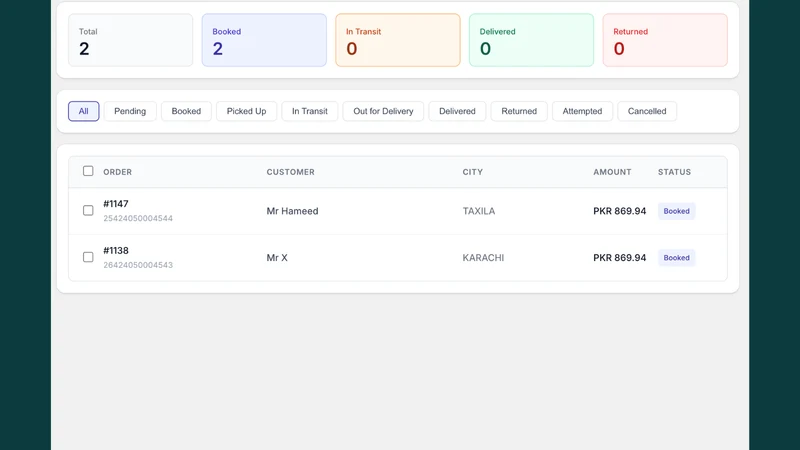The height and width of the screenshot is (450, 800).
Task: Select customer Mr X
Action: (x=277, y=258)
